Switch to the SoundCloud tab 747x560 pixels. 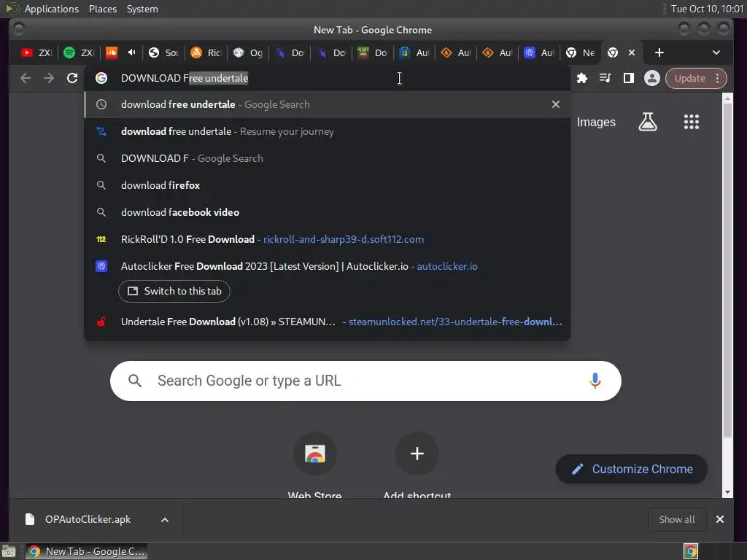pyautogui.click(x=112, y=52)
